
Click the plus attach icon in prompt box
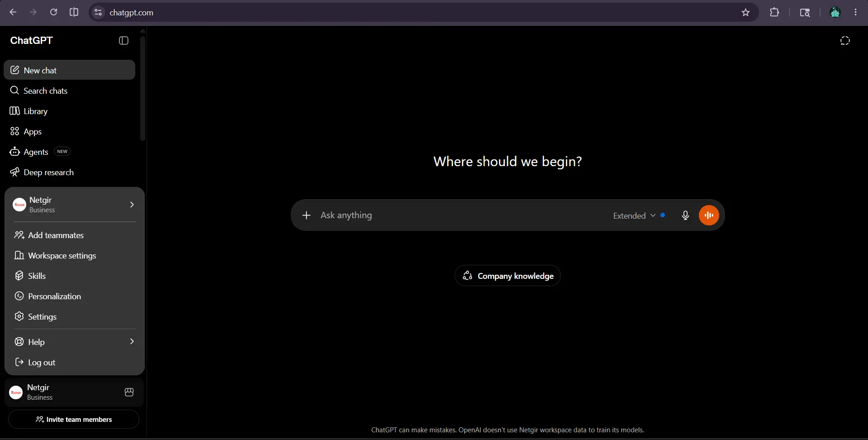306,215
